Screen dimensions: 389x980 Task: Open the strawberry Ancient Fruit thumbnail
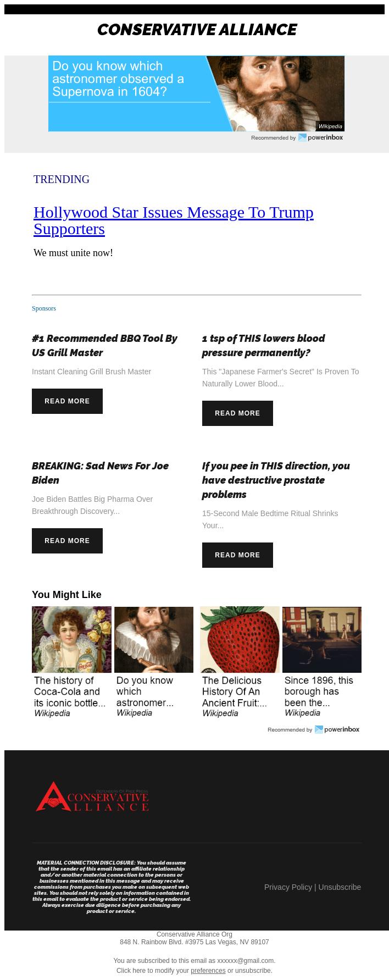pos(240,662)
